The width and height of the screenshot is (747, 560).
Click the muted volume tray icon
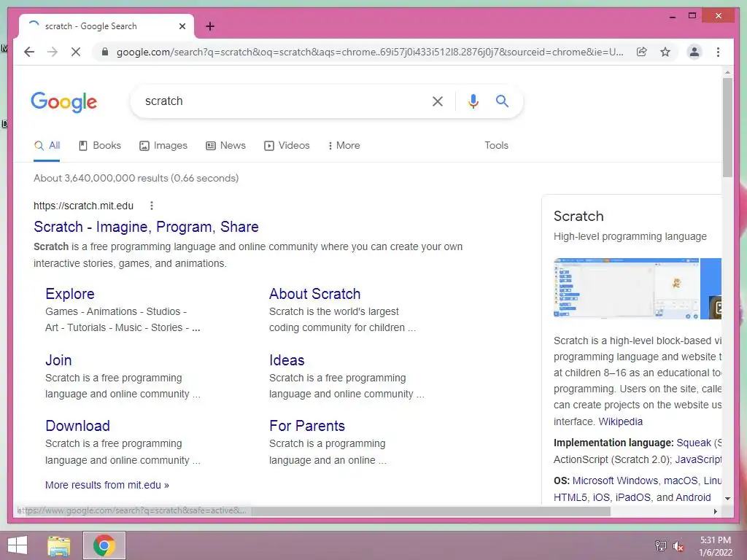(678, 545)
